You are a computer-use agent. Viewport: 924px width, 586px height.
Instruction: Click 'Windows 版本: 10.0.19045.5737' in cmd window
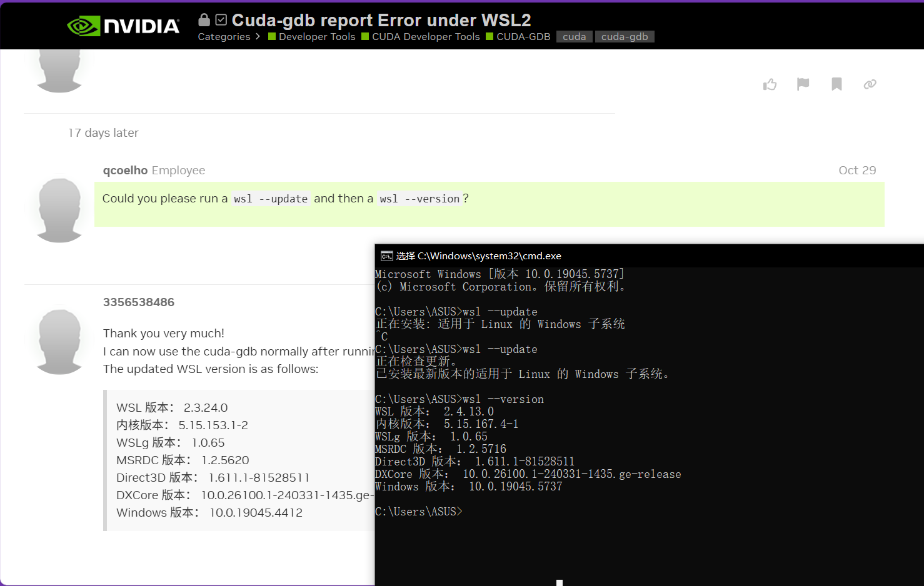[x=469, y=487]
